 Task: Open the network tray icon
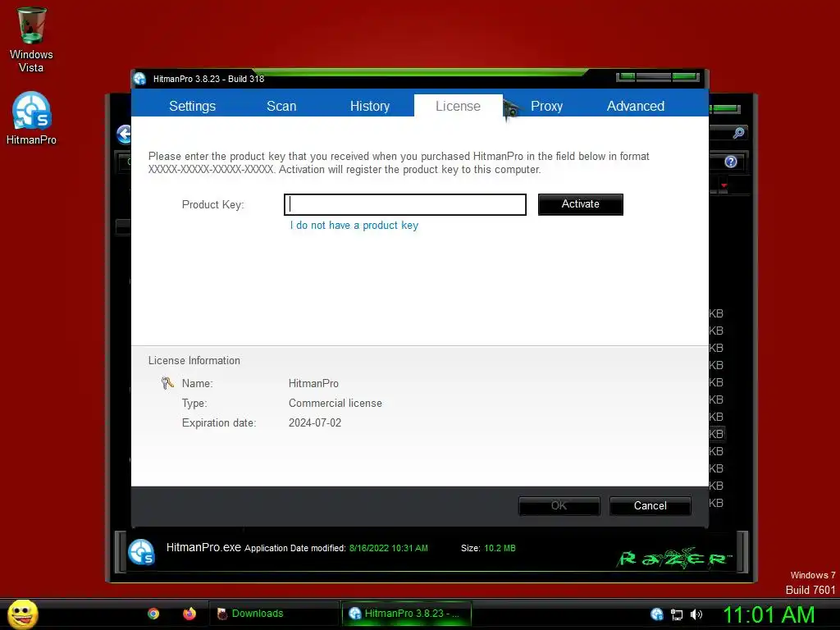coord(677,614)
